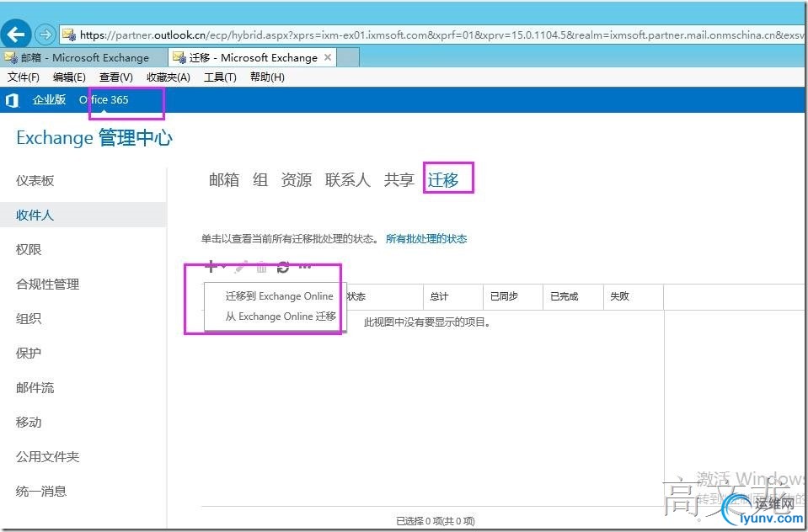This screenshot has width=808, height=532.
Task: Choose 迁移到 Exchange Online from the dropdown menu
Action: [x=279, y=296]
